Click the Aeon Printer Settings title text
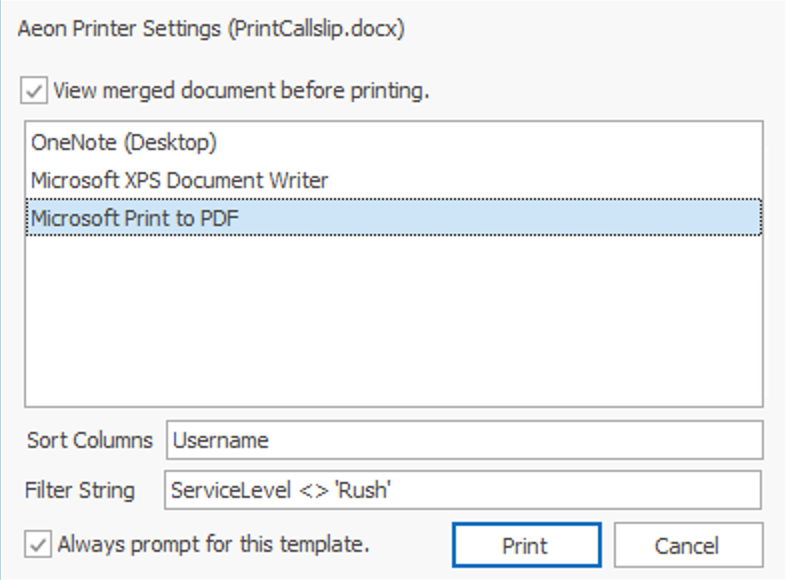The width and height of the screenshot is (786, 580). pyautogui.click(x=120, y=28)
